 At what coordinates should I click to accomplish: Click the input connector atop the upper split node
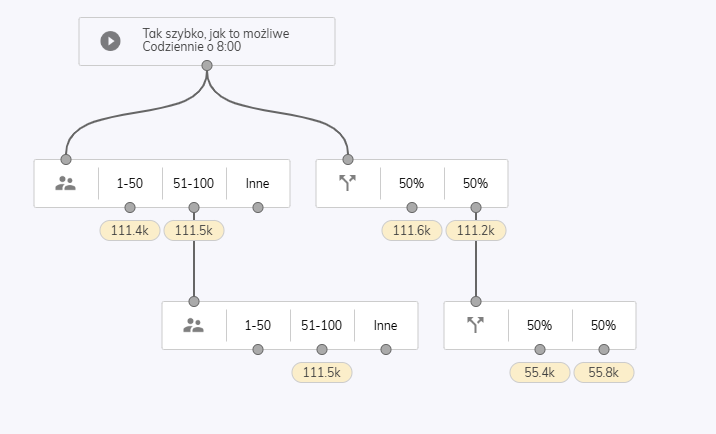click(x=348, y=159)
